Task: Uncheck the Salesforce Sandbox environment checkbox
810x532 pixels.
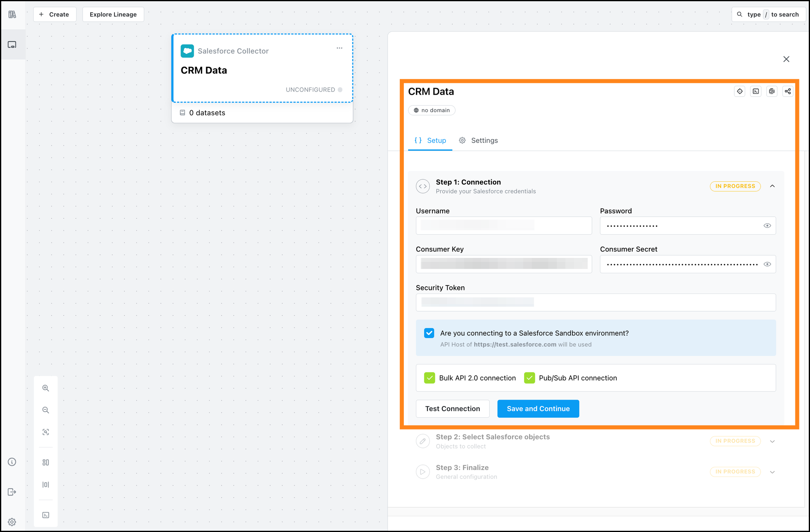Action: click(x=429, y=333)
